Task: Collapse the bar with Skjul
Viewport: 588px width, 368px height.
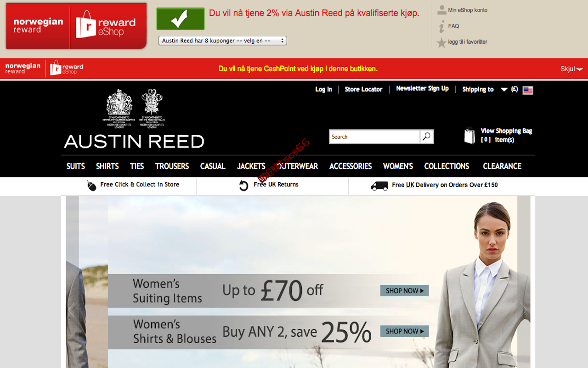Action: [571, 69]
